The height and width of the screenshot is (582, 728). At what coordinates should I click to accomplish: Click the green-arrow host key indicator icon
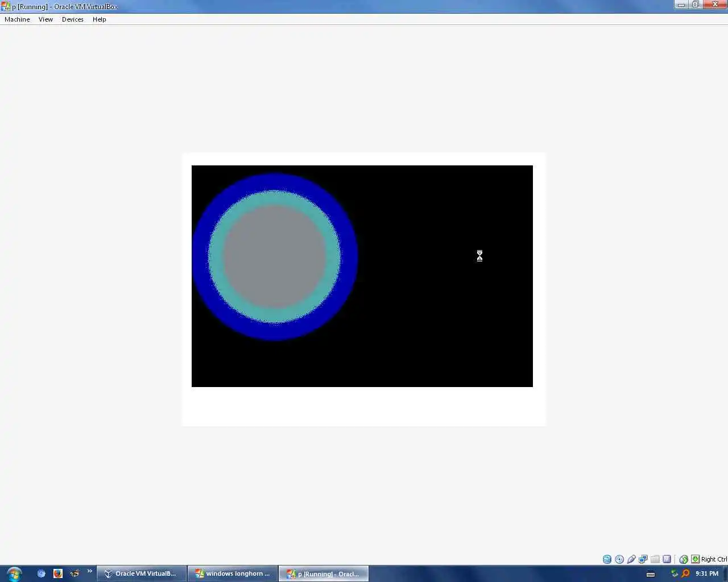point(695,559)
